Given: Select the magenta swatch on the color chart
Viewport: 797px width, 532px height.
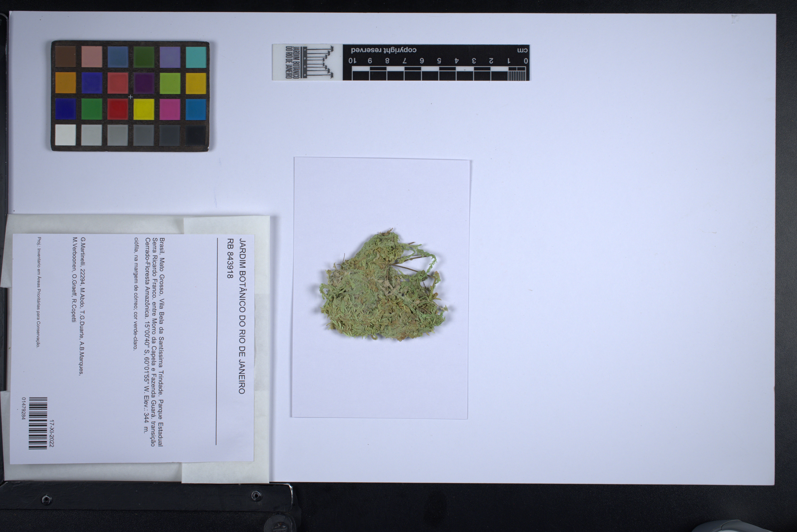Looking at the screenshot, I should point(170,109).
